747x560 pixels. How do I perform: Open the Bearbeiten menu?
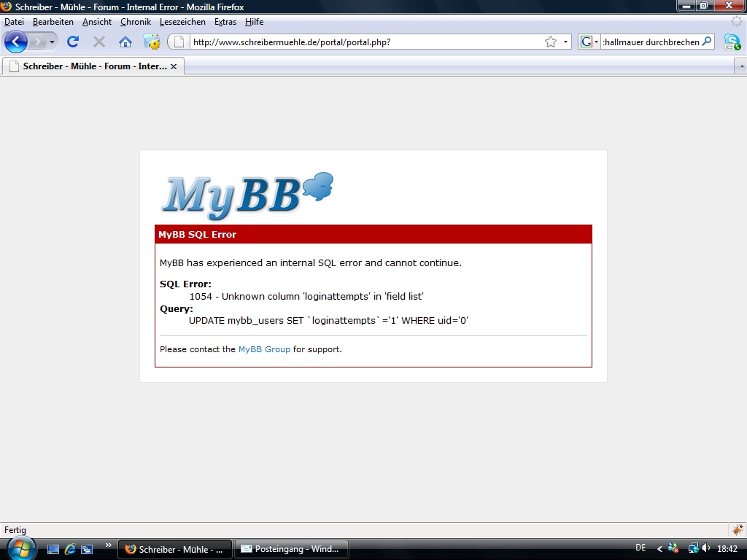coord(53,22)
